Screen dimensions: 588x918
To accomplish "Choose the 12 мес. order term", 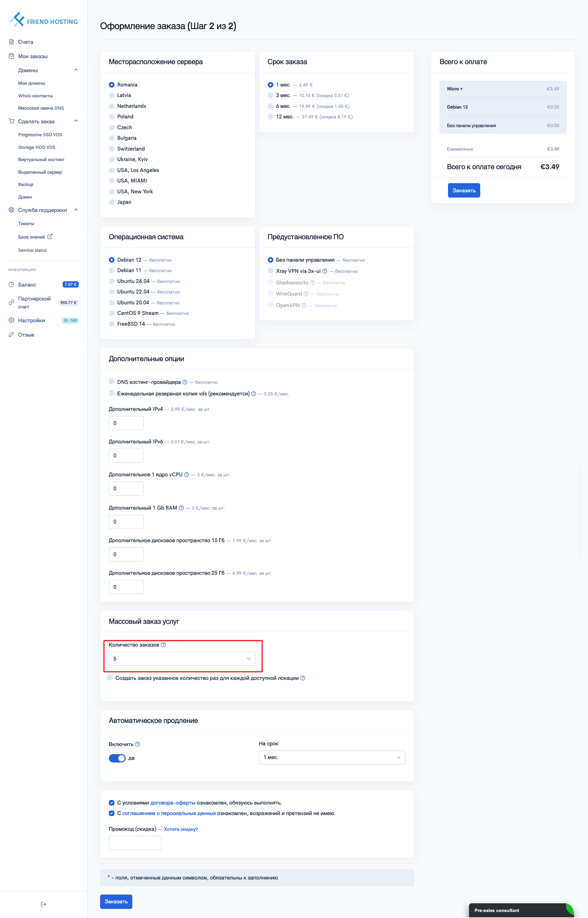I will click(270, 117).
